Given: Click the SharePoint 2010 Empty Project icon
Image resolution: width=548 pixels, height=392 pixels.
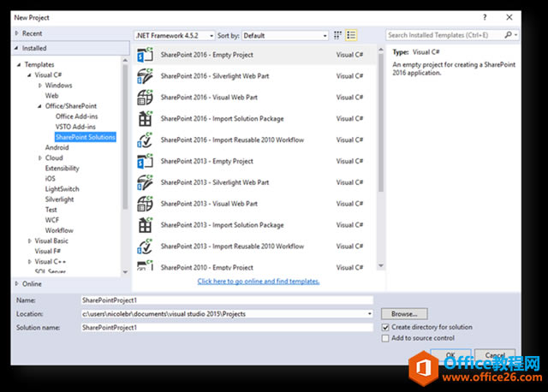Looking at the screenshot, I should click(x=145, y=265).
